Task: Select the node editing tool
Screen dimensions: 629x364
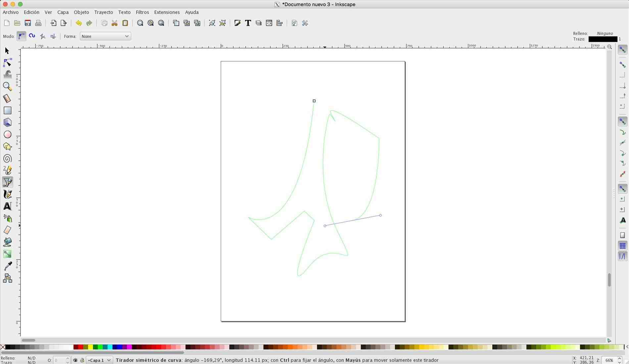Action: pos(7,62)
